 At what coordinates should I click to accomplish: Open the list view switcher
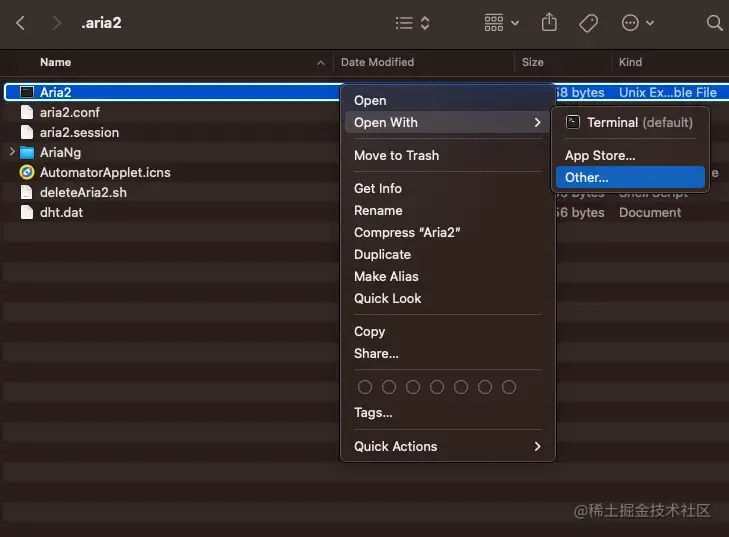(404, 23)
